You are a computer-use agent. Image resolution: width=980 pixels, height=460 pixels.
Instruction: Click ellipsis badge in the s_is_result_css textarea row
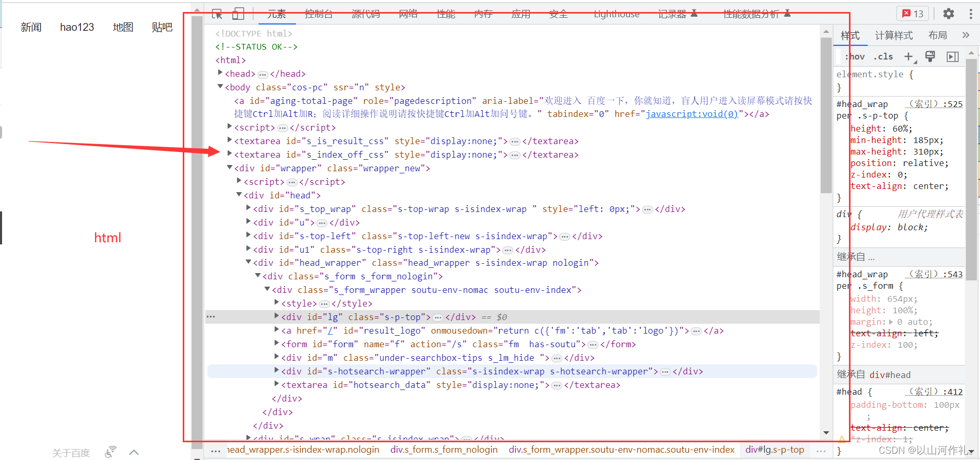click(515, 141)
